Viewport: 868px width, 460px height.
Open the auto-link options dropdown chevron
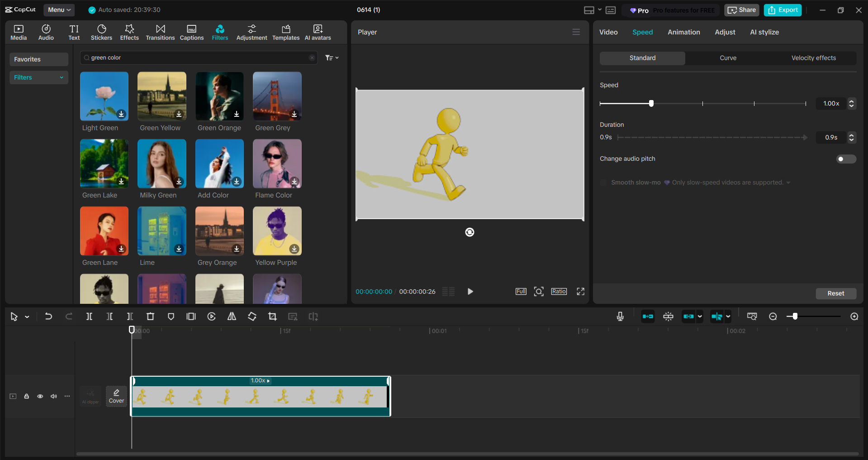700,316
